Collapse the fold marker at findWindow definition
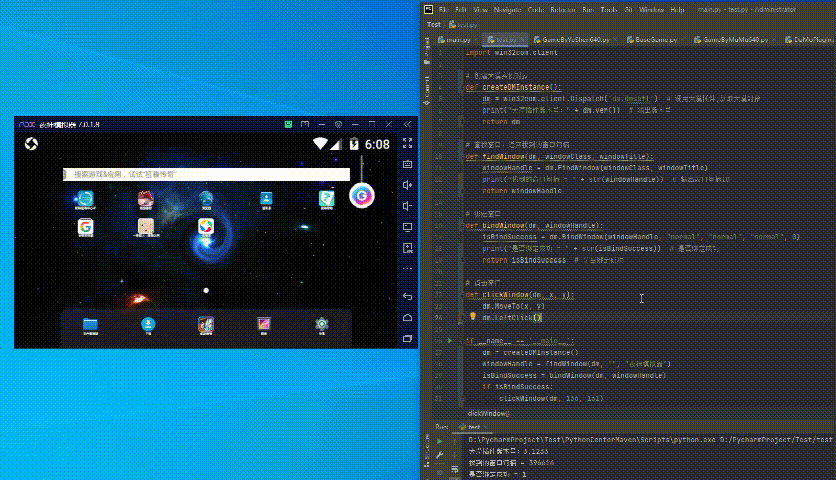Screen dimensions: 836x480 click(461, 157)
